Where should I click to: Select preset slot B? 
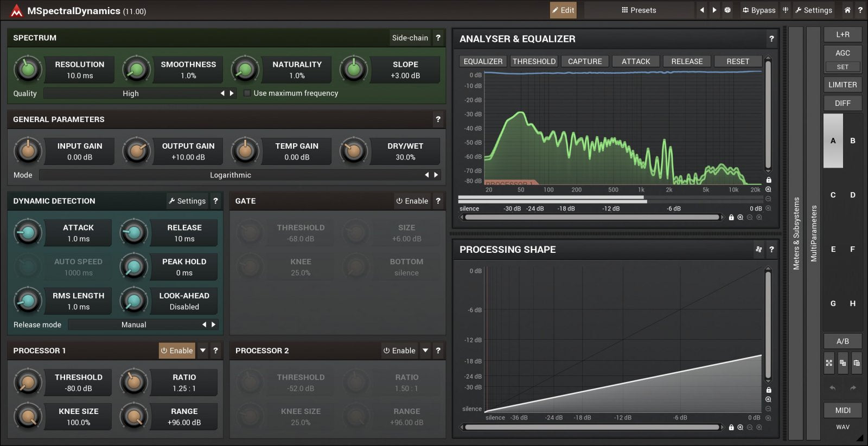click(x=853, y=141)
